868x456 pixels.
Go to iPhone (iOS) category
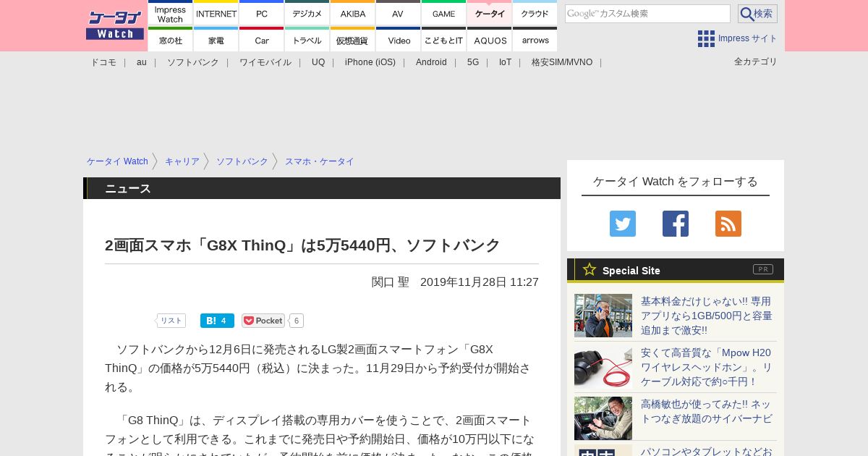click(370, 62)
